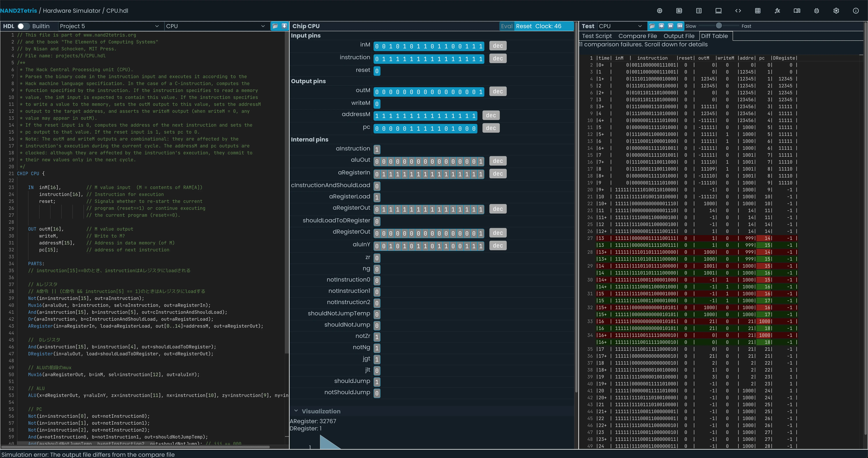Rewind the test script to the beginning
The height and width of the screenshot is (458, 868).
(x=680, y=26)
